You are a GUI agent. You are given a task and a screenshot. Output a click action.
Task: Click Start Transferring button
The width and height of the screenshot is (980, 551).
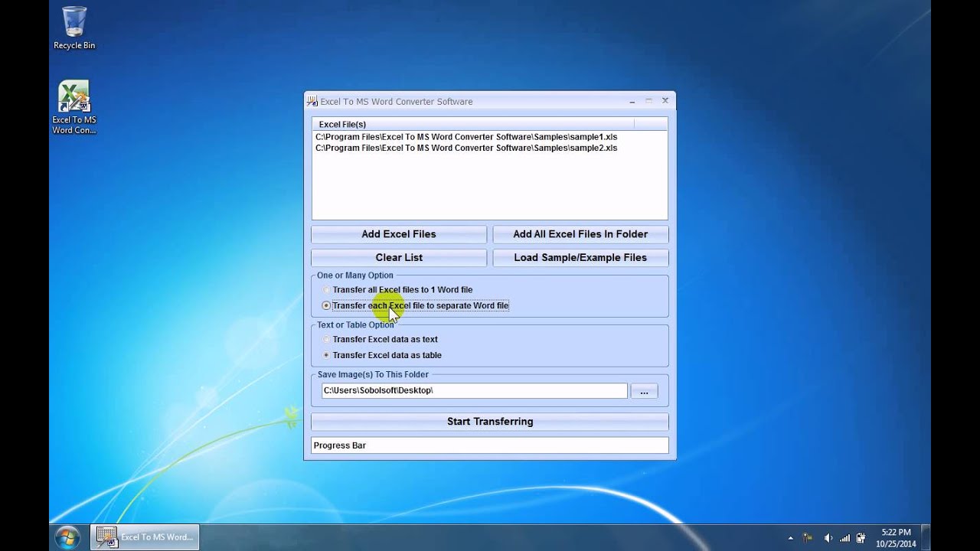(490, 422)
